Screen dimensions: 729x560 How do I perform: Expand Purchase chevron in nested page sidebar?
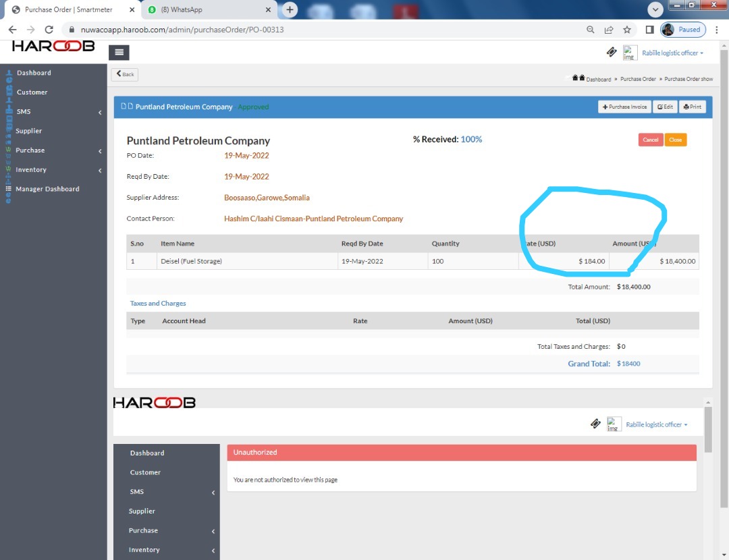213,531
